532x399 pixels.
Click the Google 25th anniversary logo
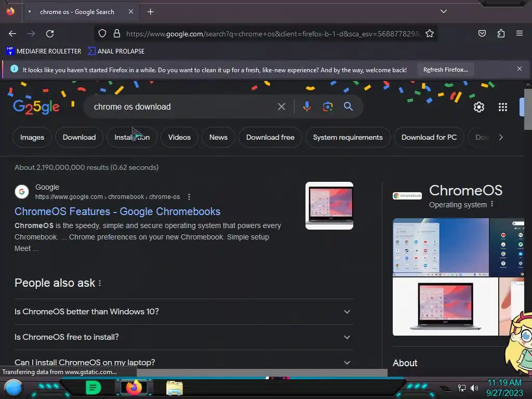click(x=36, y=107)
